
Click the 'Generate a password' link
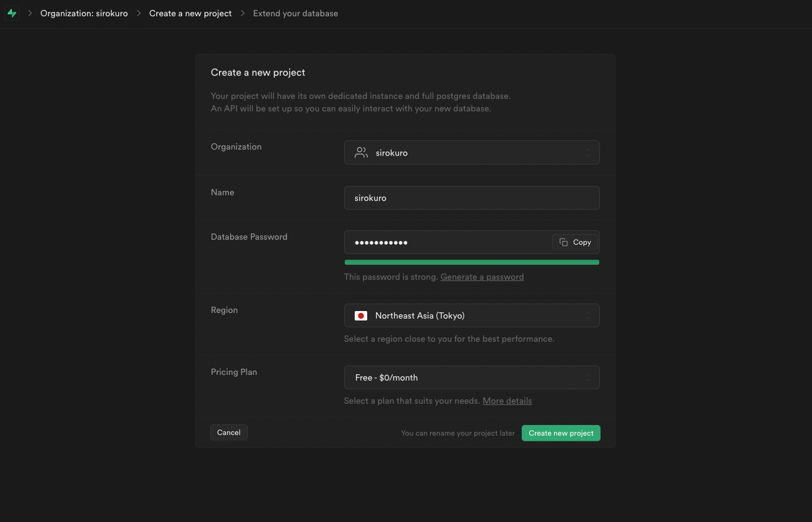click(482, 277)
